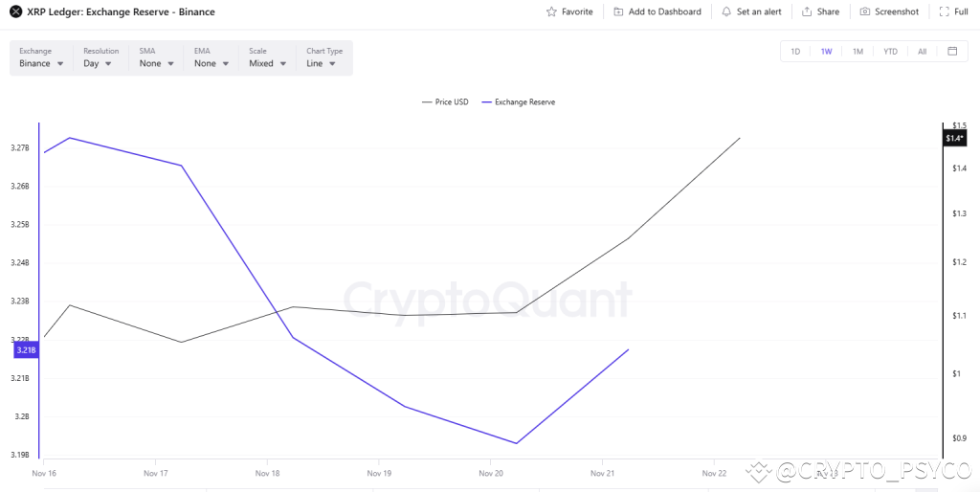Viewport: 980px width, 492px height.
Task: Expand the EMA dropdown
Action: click(x=212, y=63)
